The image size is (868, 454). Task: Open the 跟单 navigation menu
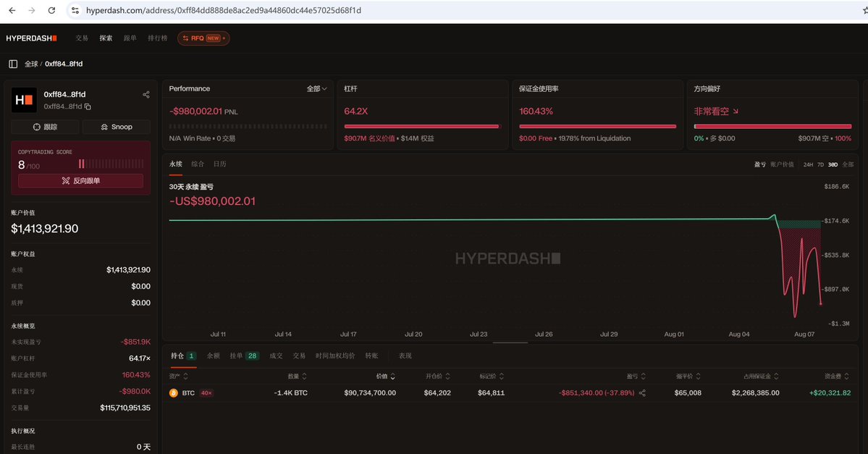[x=130, y=38]
